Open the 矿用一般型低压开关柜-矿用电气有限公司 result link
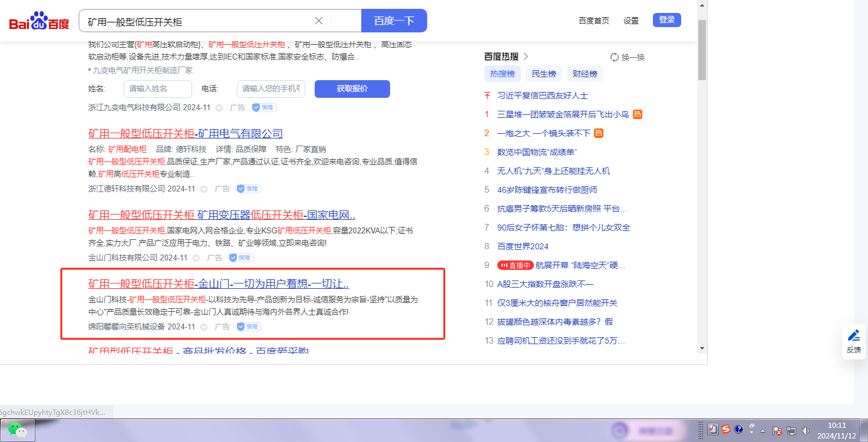The height and width of the screenshot is (442, 868). pyautogui.click(x=186, y=133)
